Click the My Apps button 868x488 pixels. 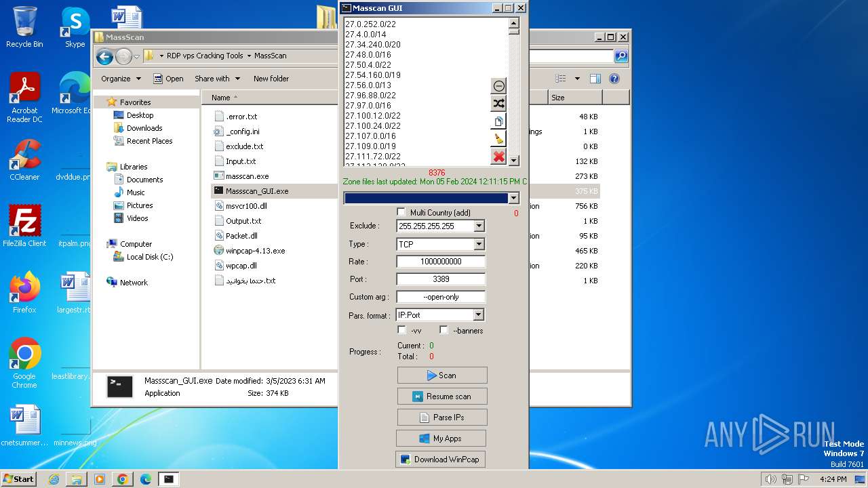click(441, 439)
